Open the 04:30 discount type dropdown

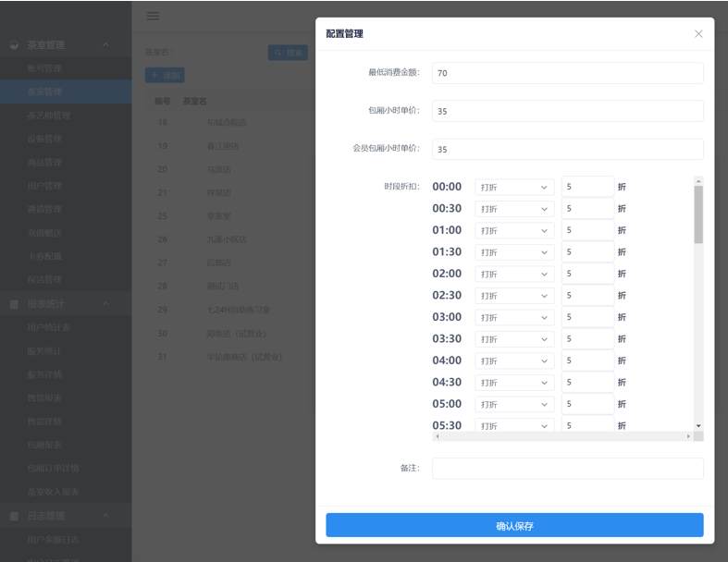click(514, 383)
